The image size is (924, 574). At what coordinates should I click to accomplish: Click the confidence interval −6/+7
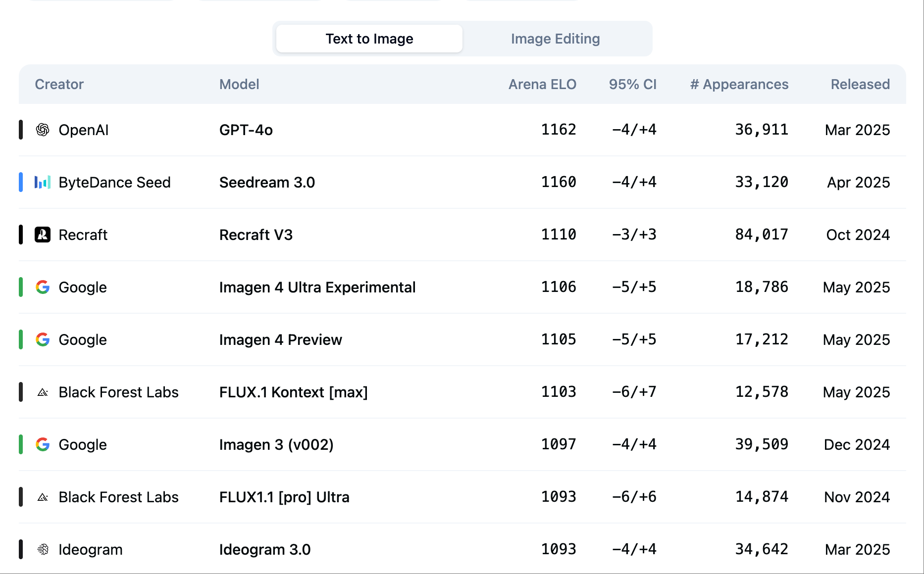pos(634,392)
